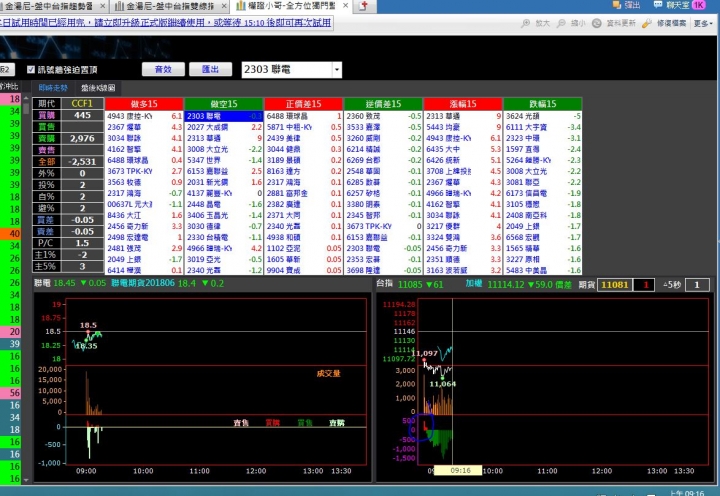Click the 資料更新 data refresh icon

pyautogui.click(x=596, y=23)
